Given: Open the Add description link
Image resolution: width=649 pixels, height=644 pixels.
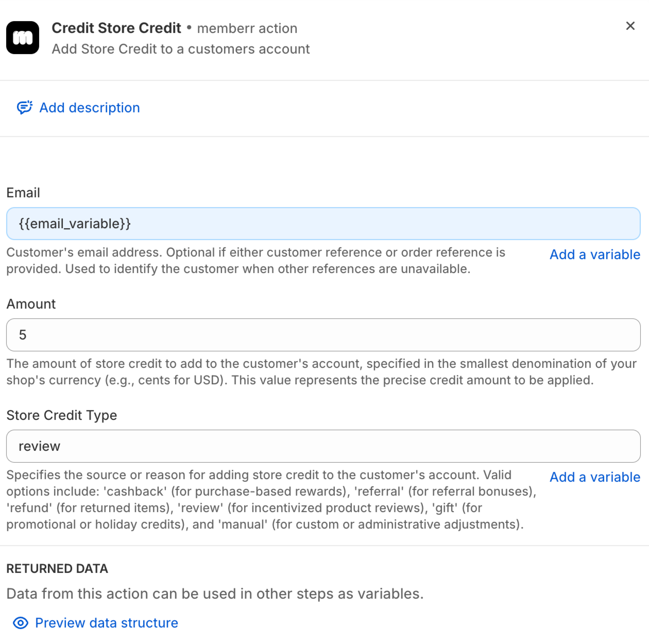Looking at the screenshot, I should (x=89, y=108).
